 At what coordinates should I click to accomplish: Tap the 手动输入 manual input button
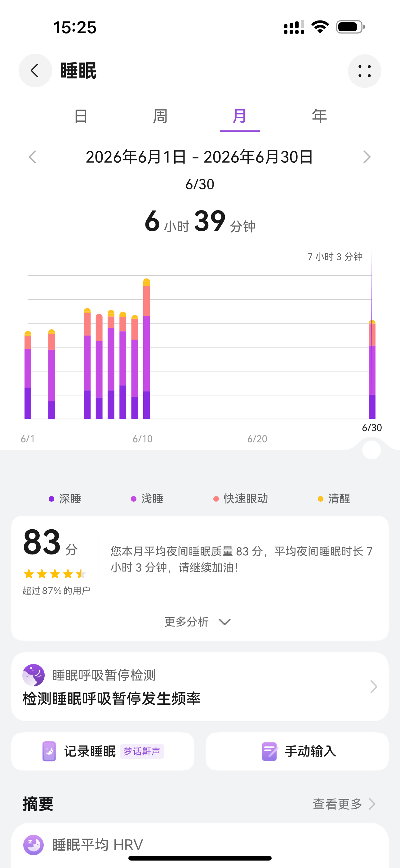point(297,751)
